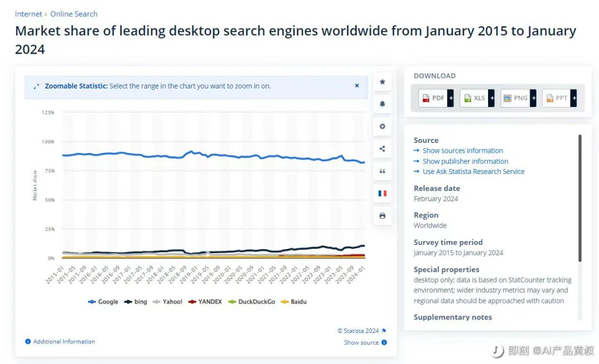
Task: Open Use Ask Statista Research Service
Action: pos(473,172)
